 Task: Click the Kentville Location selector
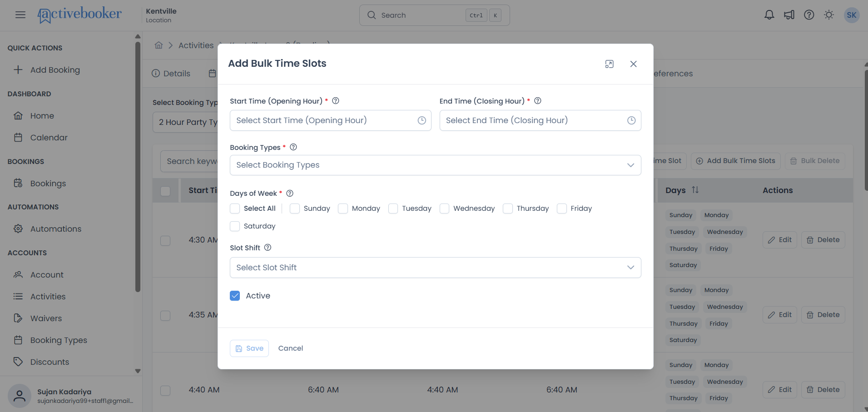point(161,15)
